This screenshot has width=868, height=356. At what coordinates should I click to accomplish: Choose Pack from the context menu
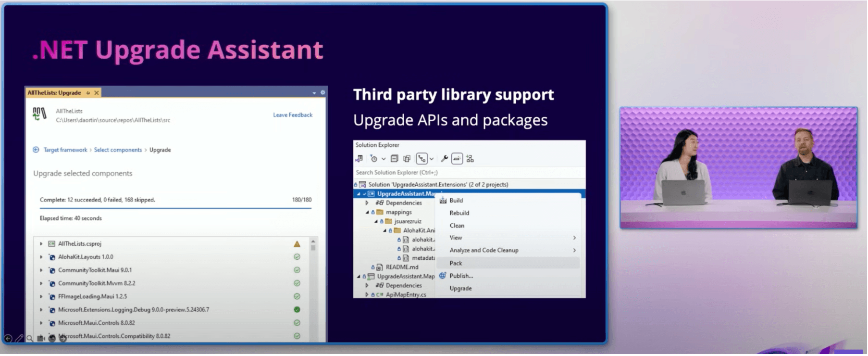pyautogui.click(x=508, y=263)
